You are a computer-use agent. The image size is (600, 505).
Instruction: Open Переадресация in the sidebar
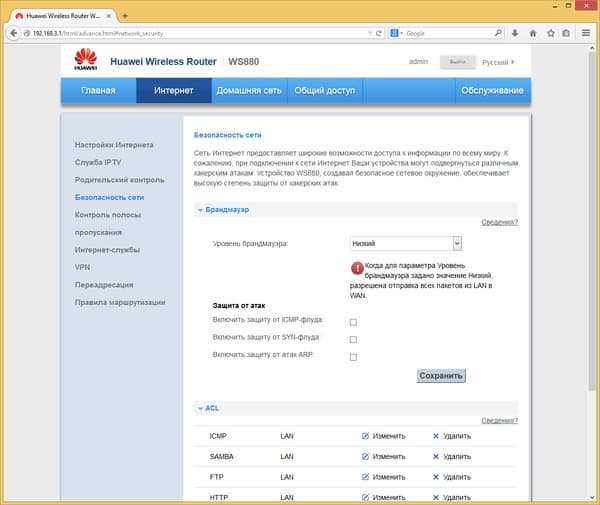(x=104, y=285)
